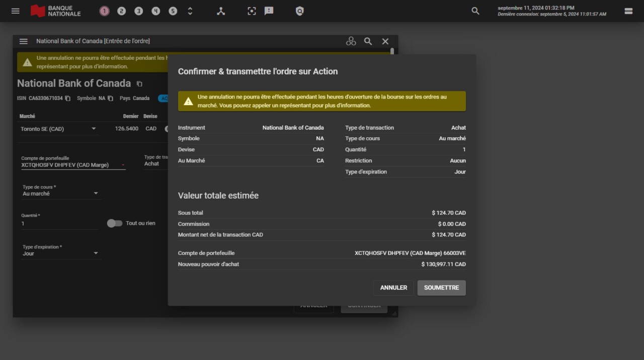Open the order entry window hamburger menu
The height and width of the screenshot is (360, 644).
coord(24,41)
